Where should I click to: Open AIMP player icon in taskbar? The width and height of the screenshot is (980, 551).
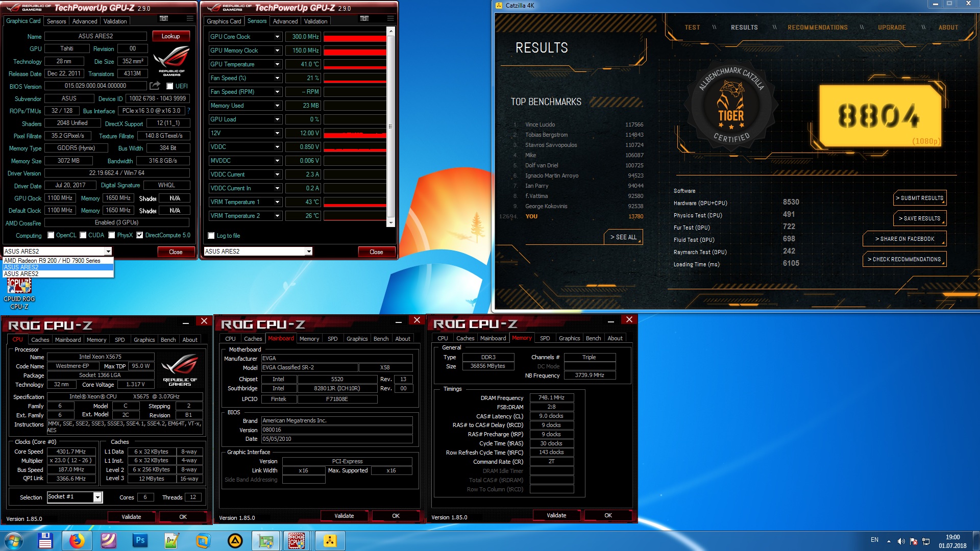click(235, 541)
